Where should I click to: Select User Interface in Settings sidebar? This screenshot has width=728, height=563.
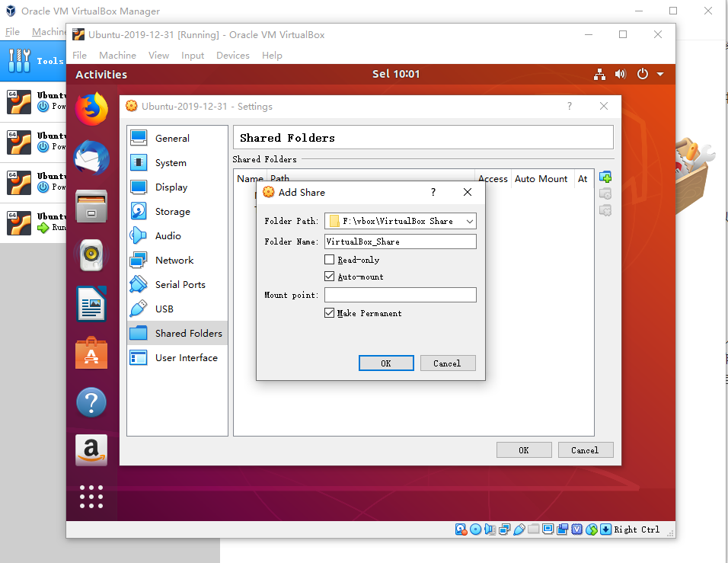177,357
